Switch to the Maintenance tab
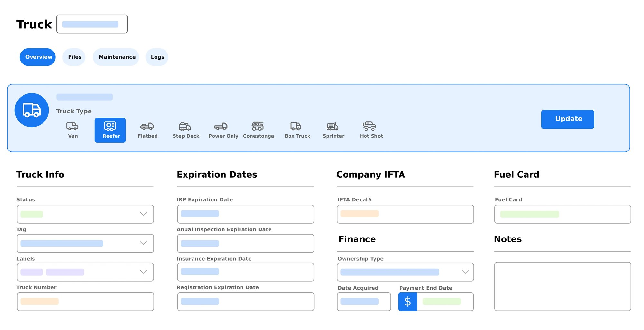Screen dimensions: 644x330 point(117,57)
